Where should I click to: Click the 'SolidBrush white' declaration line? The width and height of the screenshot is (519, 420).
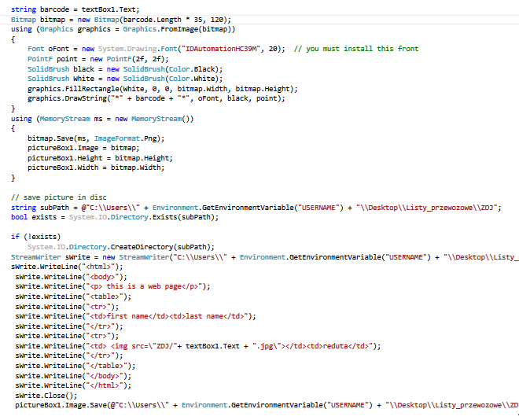pos(125,79)
